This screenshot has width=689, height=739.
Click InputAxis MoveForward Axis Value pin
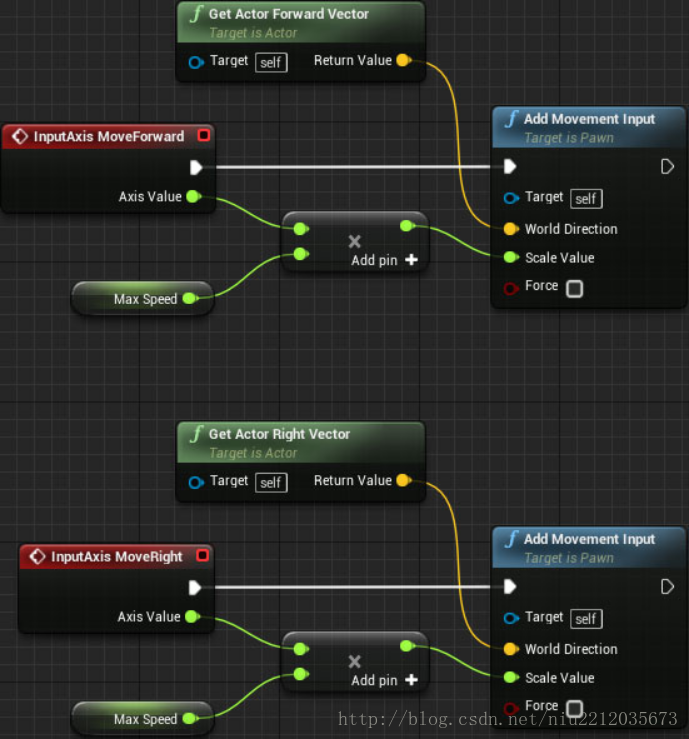click(194, 197)
